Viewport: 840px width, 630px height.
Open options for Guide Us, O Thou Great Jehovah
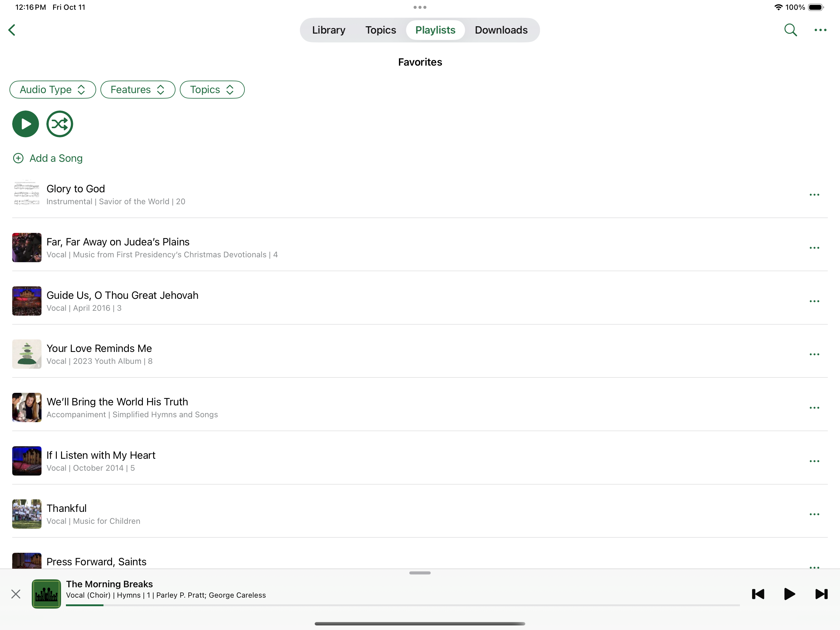(814, 301)
